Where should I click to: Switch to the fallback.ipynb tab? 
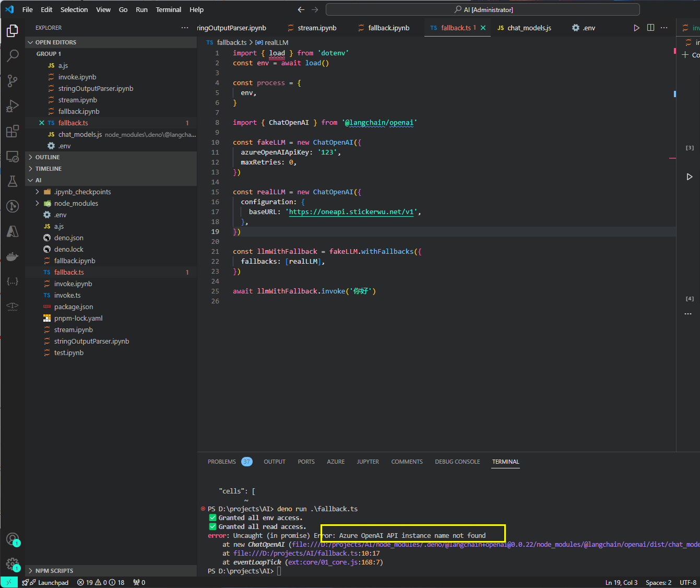pos(384,28)
